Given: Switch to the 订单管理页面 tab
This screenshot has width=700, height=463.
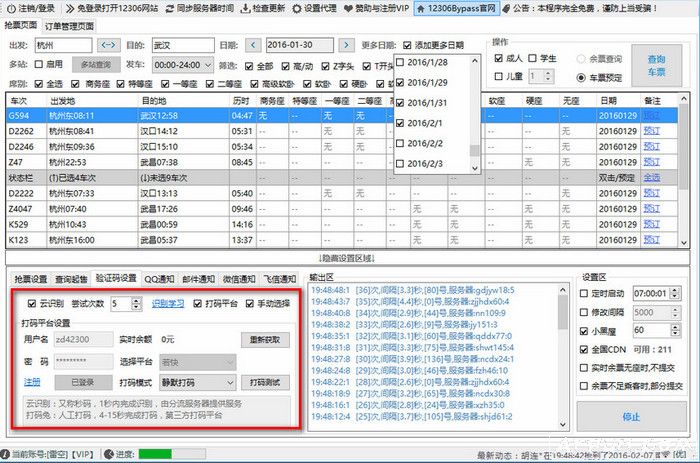Looking at the screenshot, I should click(69, 26).
